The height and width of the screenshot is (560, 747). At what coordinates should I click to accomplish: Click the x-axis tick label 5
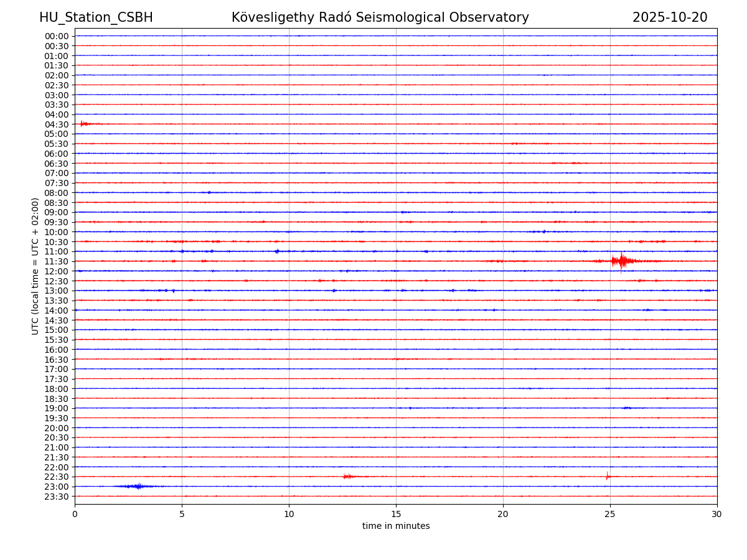click(182, 515)
